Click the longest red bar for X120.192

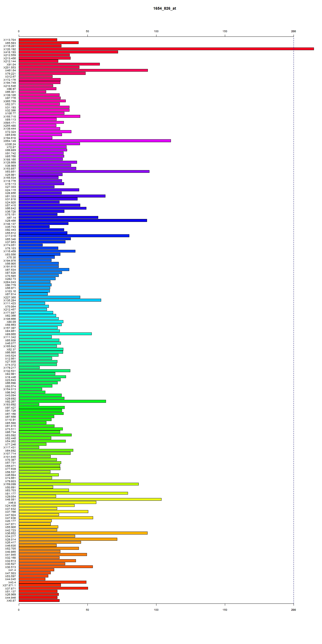pyautogui.click(x=166, y=49)
